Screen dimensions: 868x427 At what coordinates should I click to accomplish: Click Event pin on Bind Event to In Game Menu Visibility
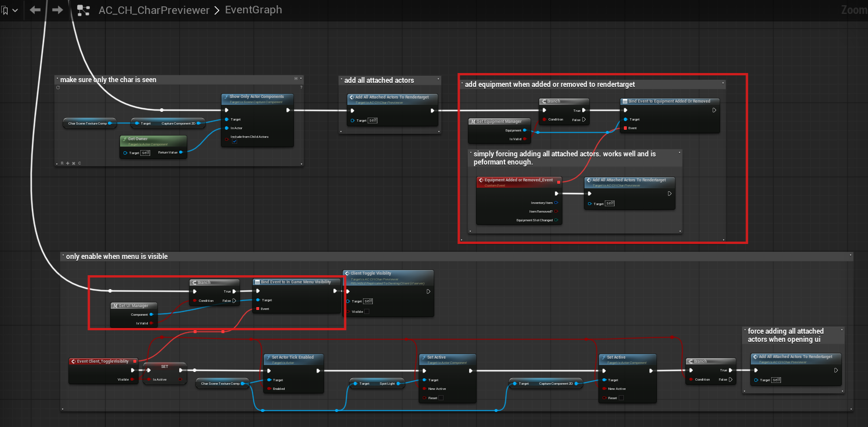257,309
